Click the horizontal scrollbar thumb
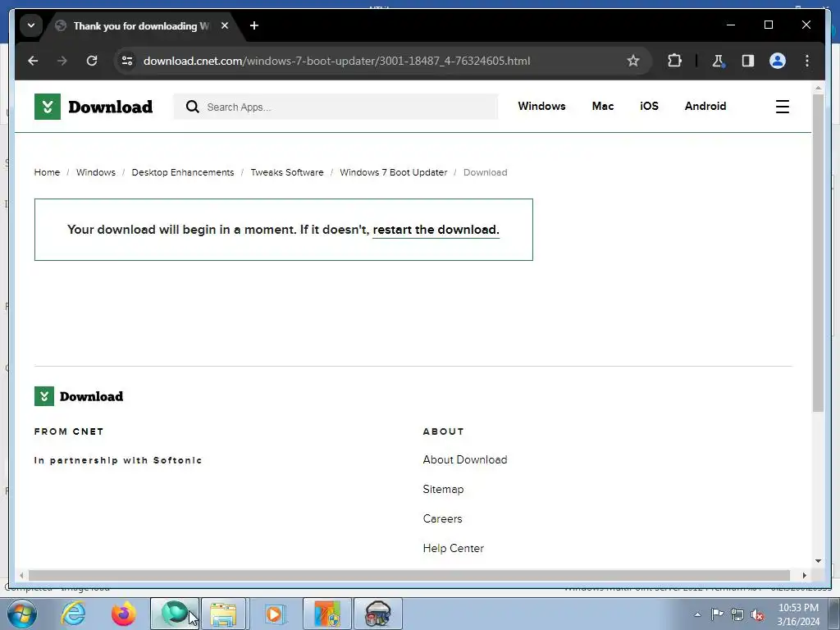Viewport: 840px width, 630px height. [409, 575]
